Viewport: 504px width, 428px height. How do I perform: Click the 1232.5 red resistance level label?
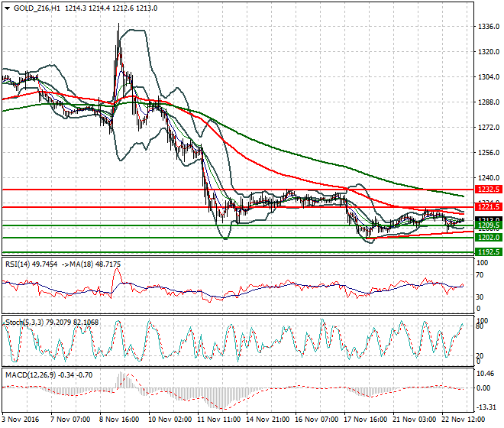pyautogui.click(x=488, y=190)
